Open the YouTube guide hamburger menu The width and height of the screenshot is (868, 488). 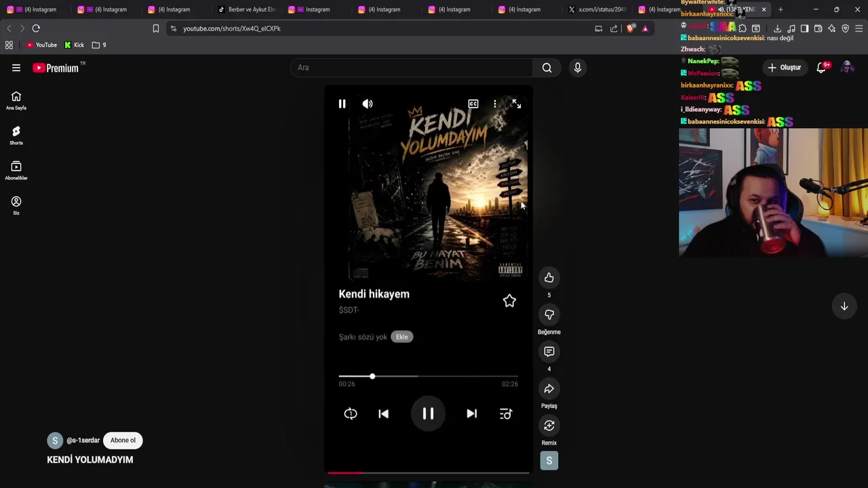click(x=16, y=68)
